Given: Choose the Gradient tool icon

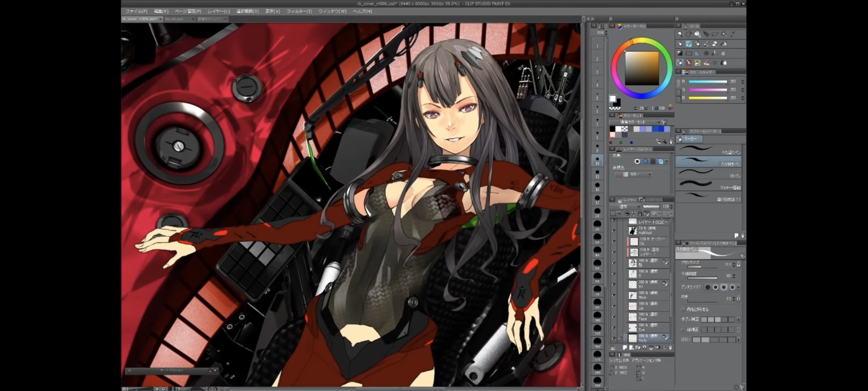Looking at the screenshot, I should click(680, 53).
